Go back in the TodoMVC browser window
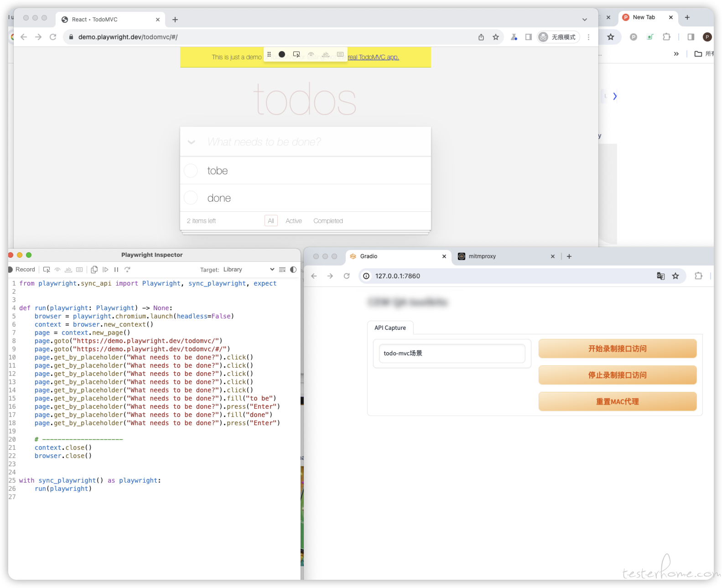The height and width of the screenshot is (588, 722). [x=24, y=37]
